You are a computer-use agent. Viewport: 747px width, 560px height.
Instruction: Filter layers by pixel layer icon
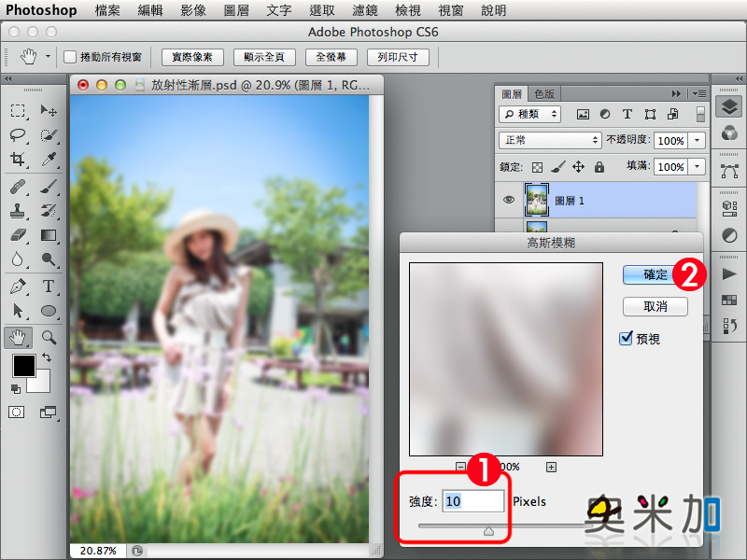[583, 114]
